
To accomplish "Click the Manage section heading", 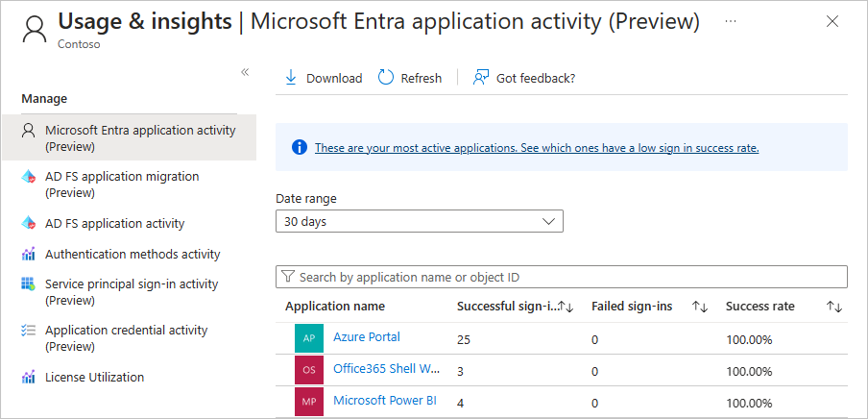I will click(x=44, y=99).
